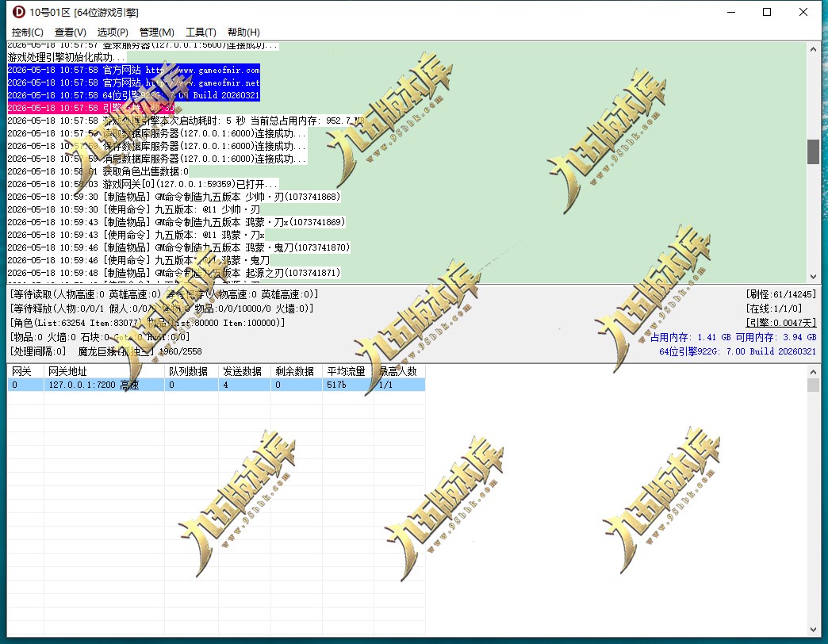Click the log panel scrollbar thumb

(813, 152)
